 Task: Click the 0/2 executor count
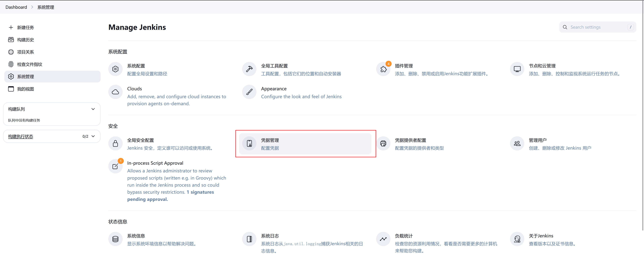coord(85,136)
